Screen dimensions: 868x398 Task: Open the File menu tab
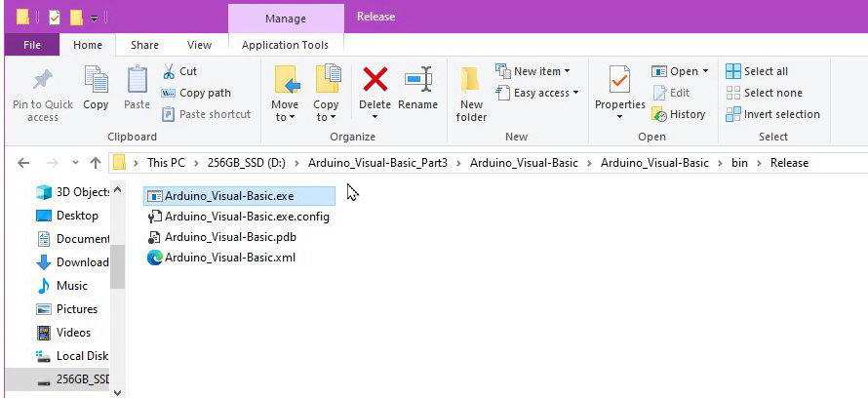(32, 45)
